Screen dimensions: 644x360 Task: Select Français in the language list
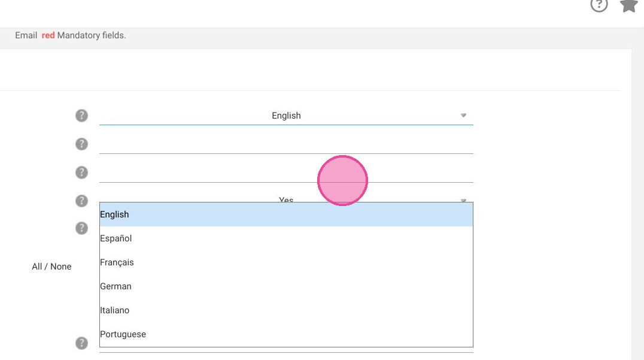coord(286,262)
